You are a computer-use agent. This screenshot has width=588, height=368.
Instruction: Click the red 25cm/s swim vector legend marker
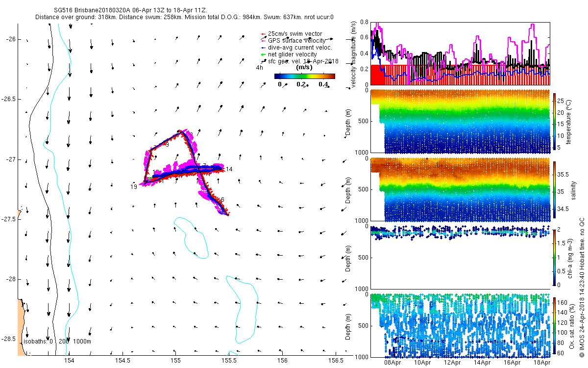pyautogui.click(x=264, y=34)
